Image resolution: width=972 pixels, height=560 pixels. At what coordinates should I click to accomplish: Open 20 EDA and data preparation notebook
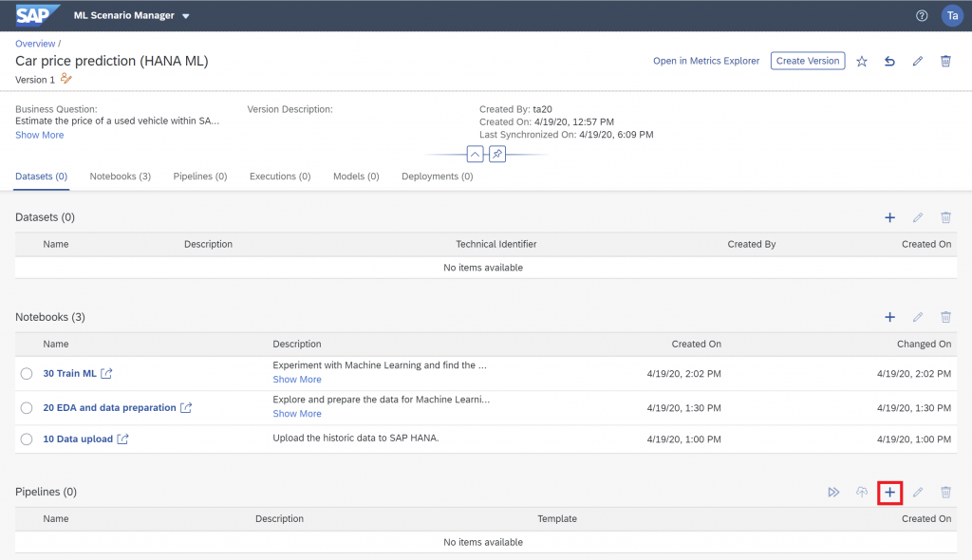click(110, 407)
